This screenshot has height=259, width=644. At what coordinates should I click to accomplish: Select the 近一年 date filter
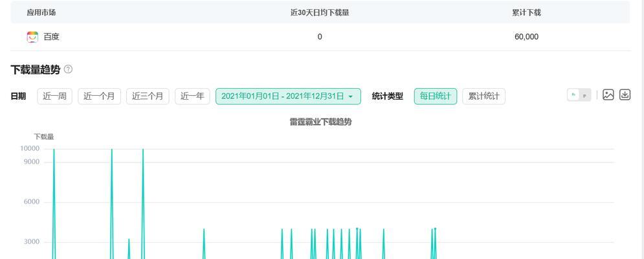(x=192, y=96)
